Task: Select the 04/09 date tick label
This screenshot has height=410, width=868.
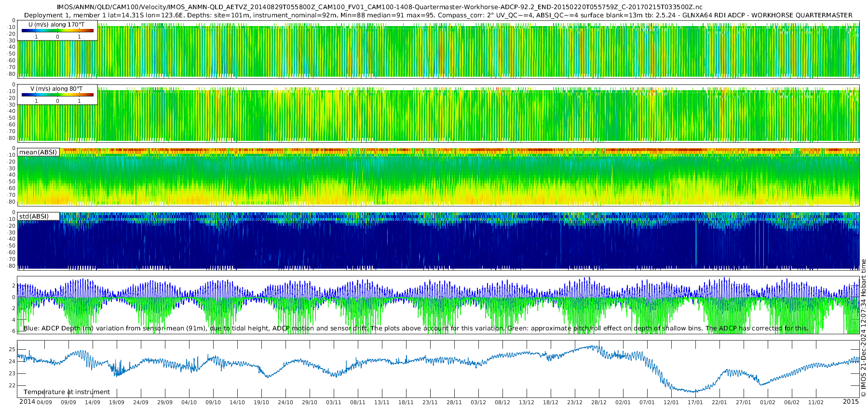Action: (44, 402)
